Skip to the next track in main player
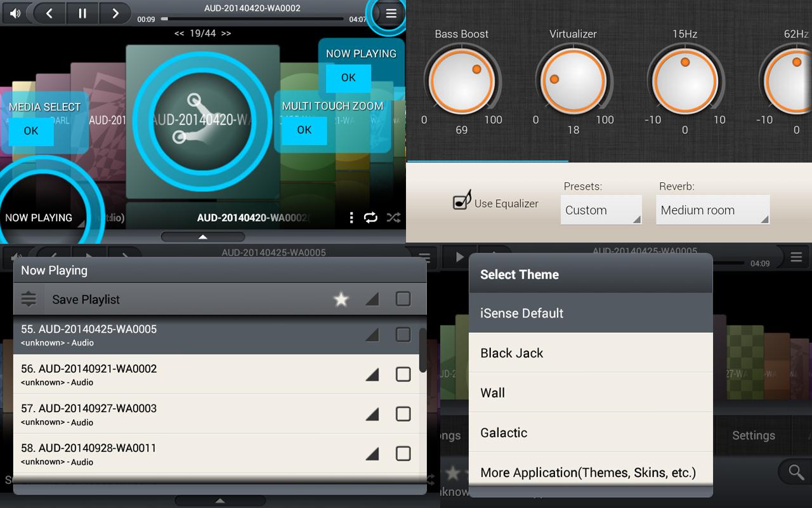Screen dimensions: 812x508 pyautogui.click(x=115, y=13)
